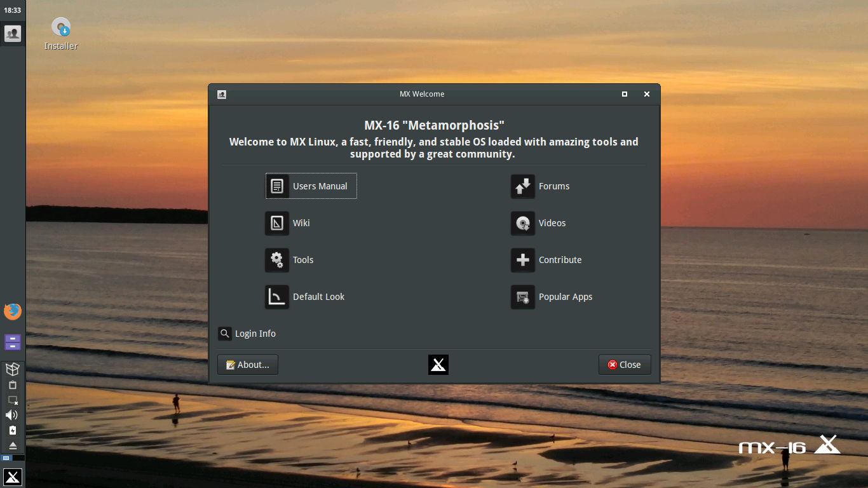Launch Firefox from the panel

tap(13, 311)
